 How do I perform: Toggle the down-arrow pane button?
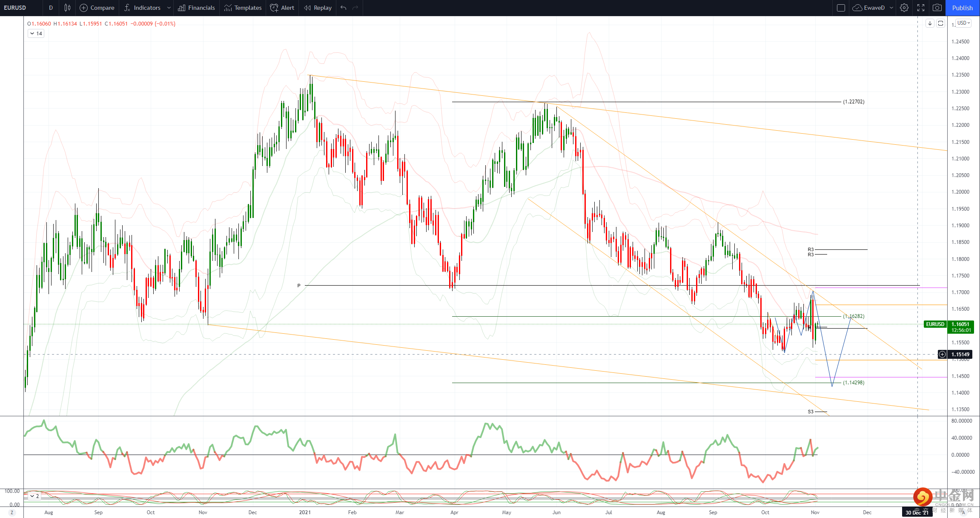(x=930, y=23)
